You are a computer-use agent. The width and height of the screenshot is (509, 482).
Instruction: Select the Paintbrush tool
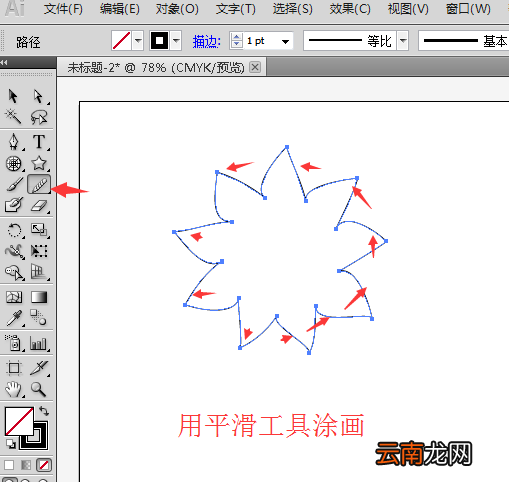pyautogui.click(x=14, y=184)
